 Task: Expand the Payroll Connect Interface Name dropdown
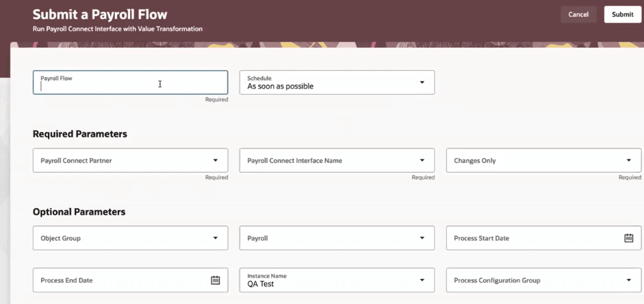pyautogui.click(x=337, y=160)
